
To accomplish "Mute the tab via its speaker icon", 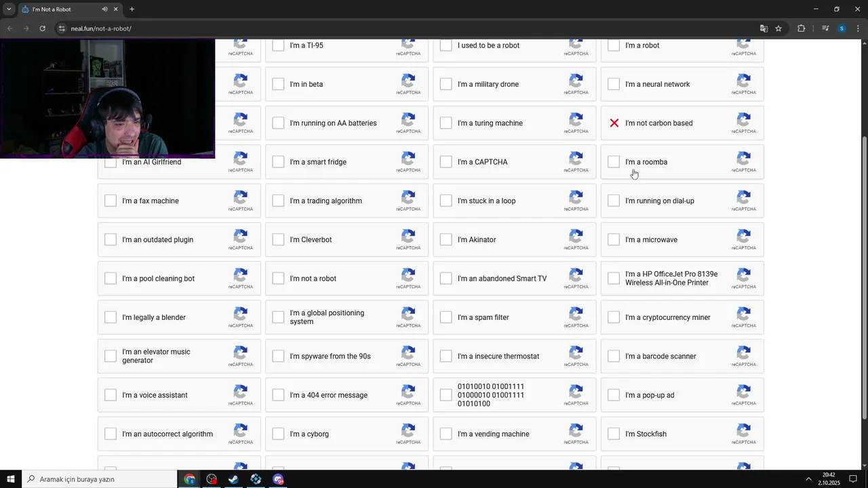I will [104, 9].
